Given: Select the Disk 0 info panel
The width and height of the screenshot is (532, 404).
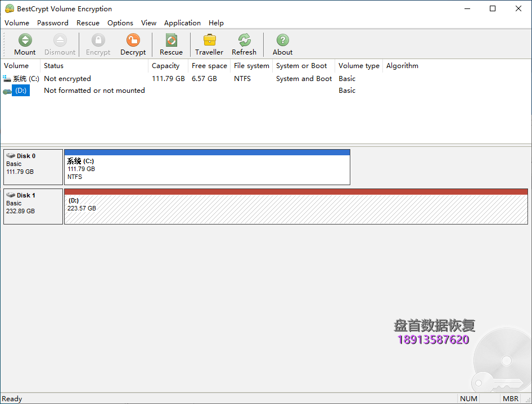Looking at the screenshot, I should 33,167.
